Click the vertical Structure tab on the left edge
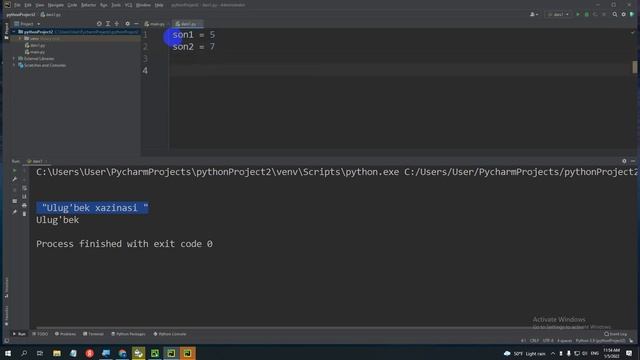 (6, 287)
